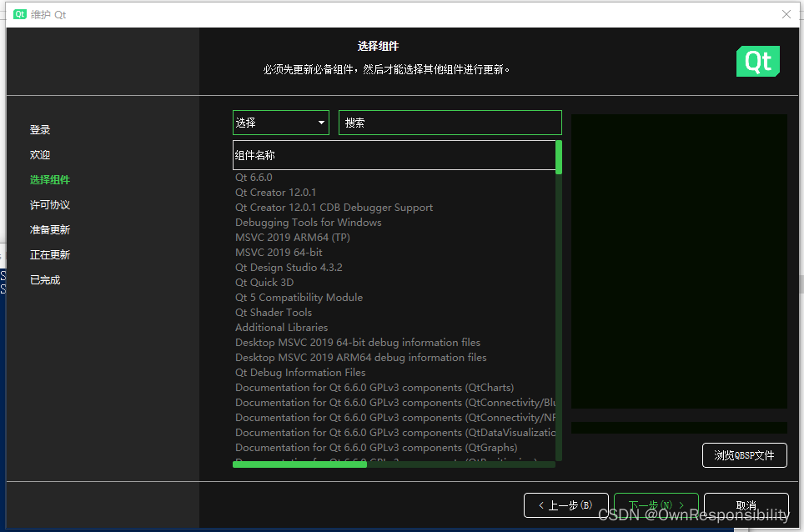Image resolution: width=804 pixels, height=532 pixels.
Task: Click the 浏览QBSP文件 button
Action: [x=744, y=455]
